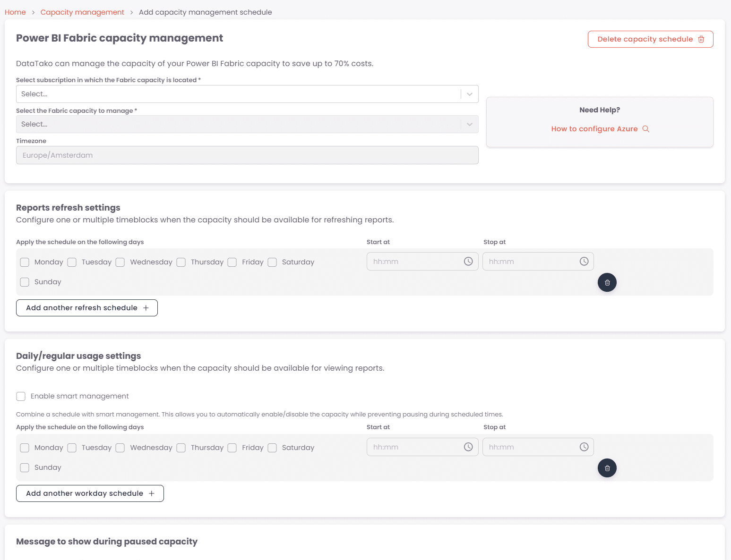Check Monday in reports refresh settings
731x560 pixels.
coord(25,262)
